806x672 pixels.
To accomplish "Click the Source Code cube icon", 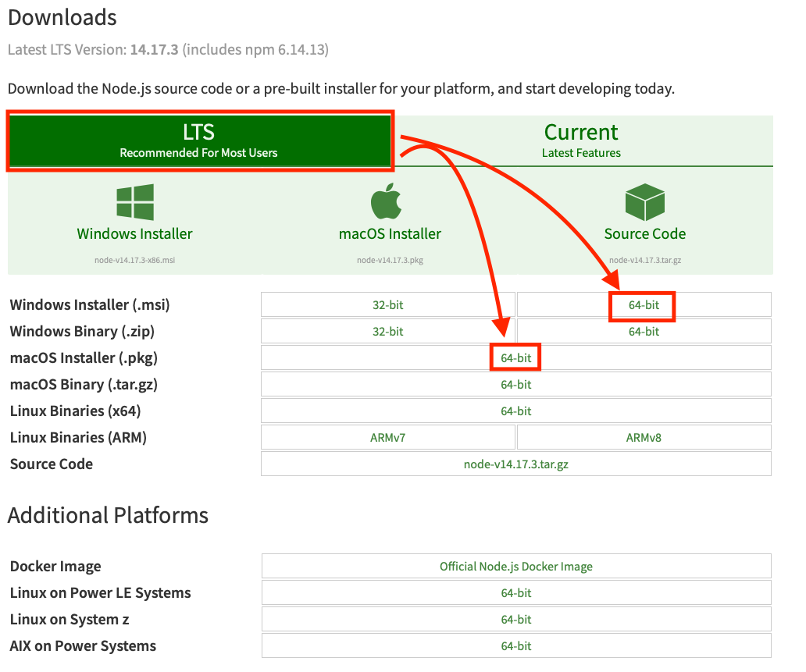I will coord(644,201).
